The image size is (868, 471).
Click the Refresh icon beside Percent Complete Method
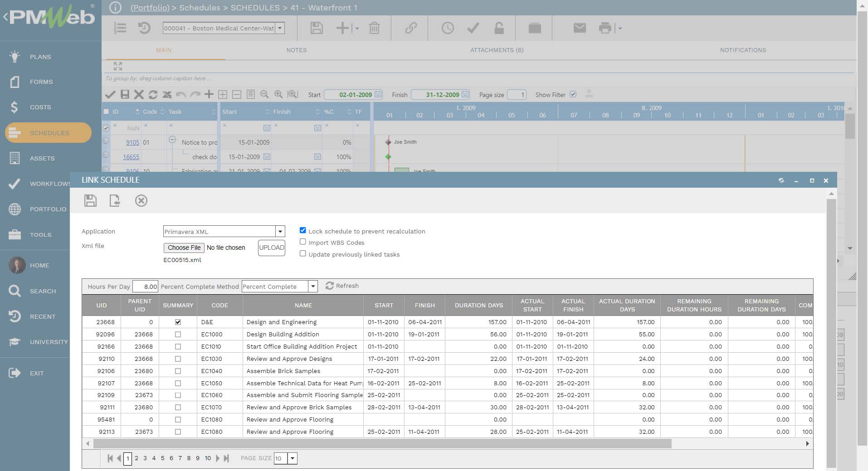[330, 286]
